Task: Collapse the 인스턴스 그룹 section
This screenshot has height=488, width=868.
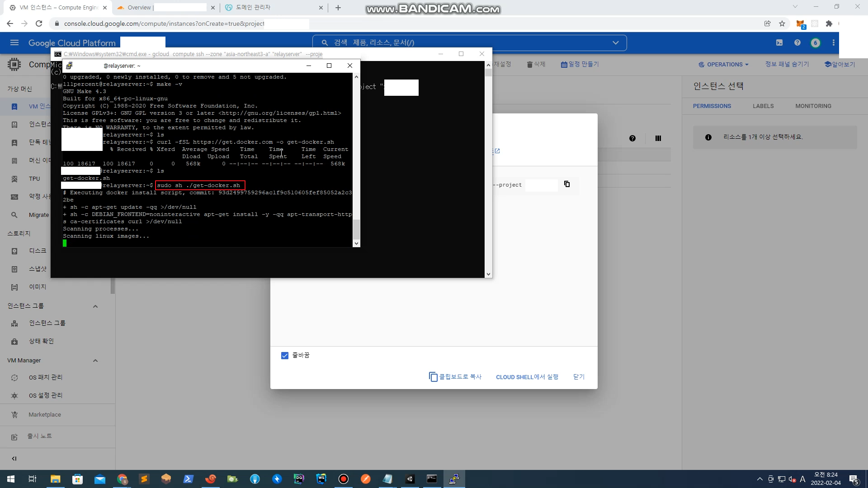Action: pos(95,306)
